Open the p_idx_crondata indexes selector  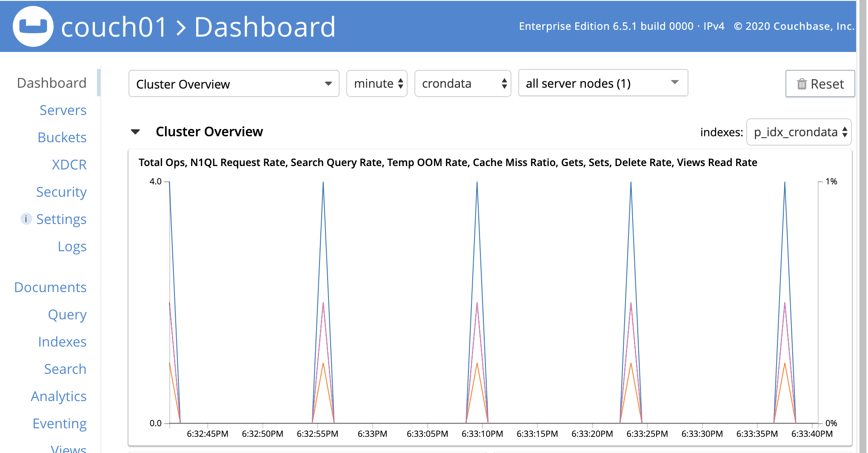(x=799, y=132)
